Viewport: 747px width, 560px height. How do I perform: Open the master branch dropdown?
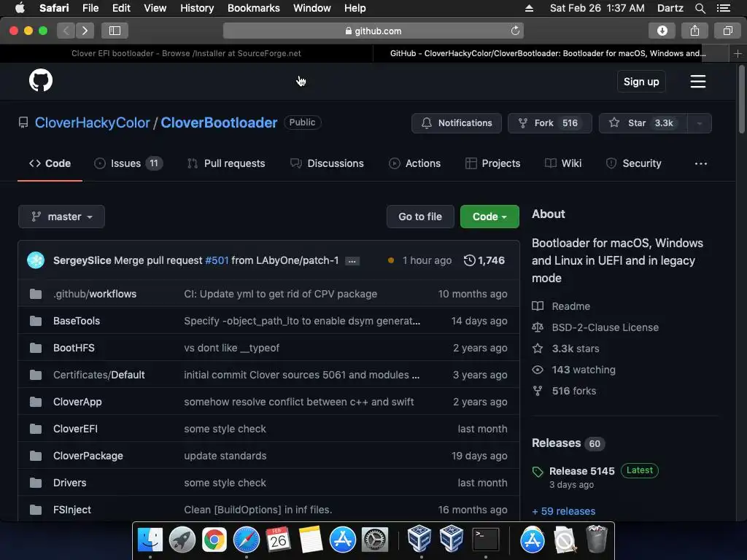61,217
